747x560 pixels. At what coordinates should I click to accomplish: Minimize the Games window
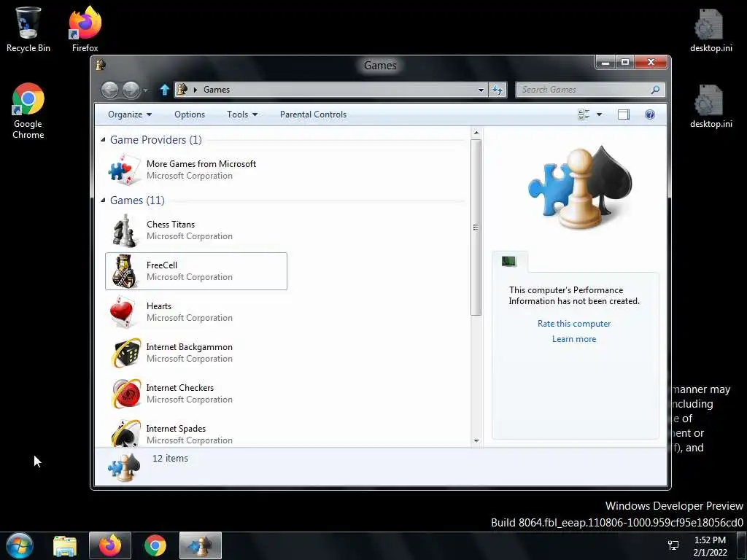(605, 63)
